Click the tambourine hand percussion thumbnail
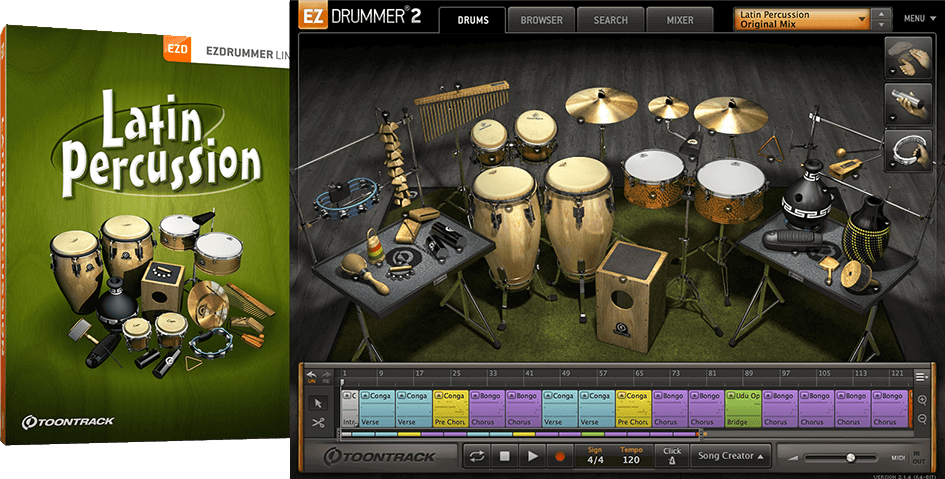The width and height of the screenshot is (945, 479). coord(906,149)
